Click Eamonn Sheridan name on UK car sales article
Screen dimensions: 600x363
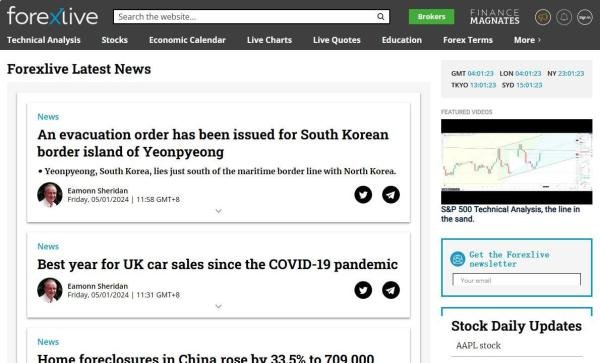click(98, 286)
